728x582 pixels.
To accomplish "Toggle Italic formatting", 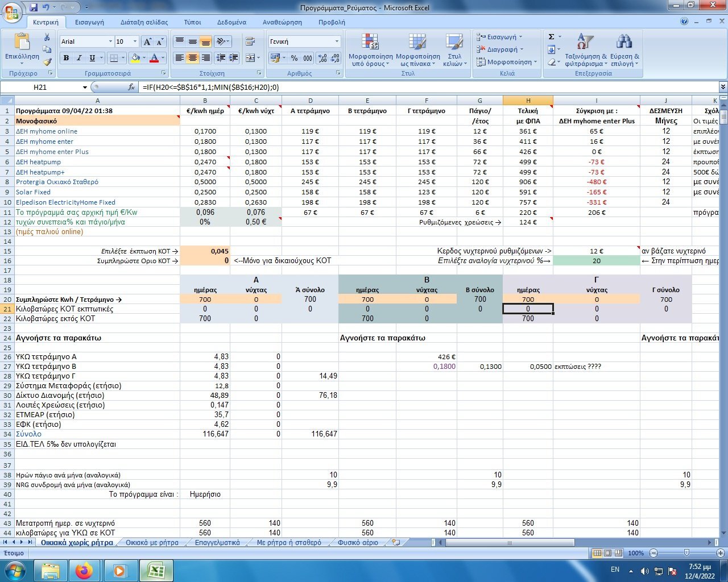I will (x=79, y=58).
